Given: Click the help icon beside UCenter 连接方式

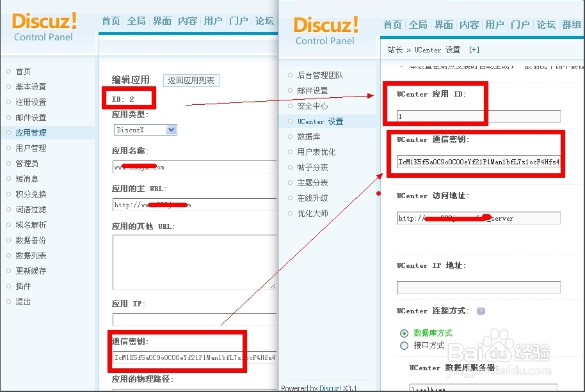Looking at the screenshot, I should click(481, 311).
